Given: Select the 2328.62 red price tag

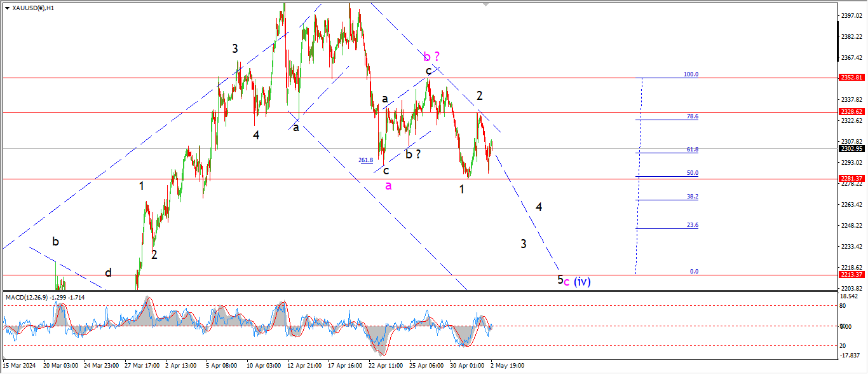Looking at the screenshot, I should point(850,111).
